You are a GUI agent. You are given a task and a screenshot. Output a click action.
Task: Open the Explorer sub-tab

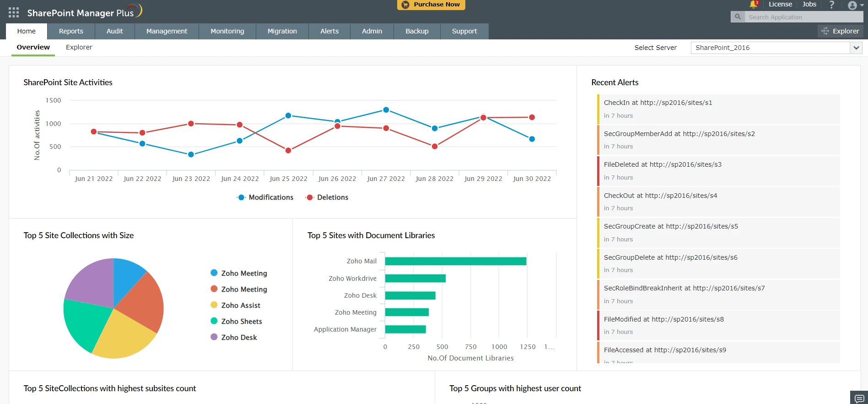79,47
